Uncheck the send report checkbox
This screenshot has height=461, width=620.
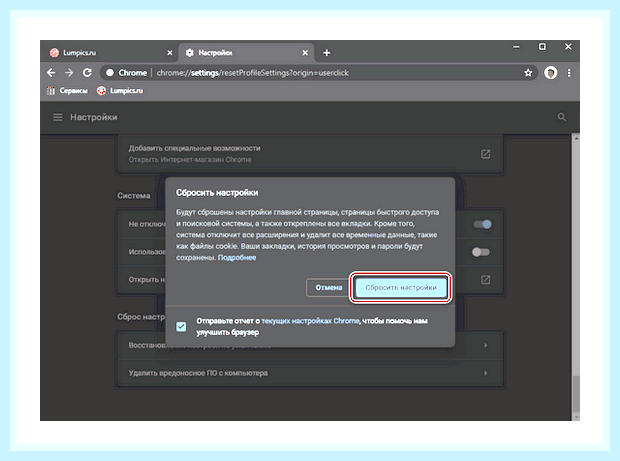(x=181, y=327)
